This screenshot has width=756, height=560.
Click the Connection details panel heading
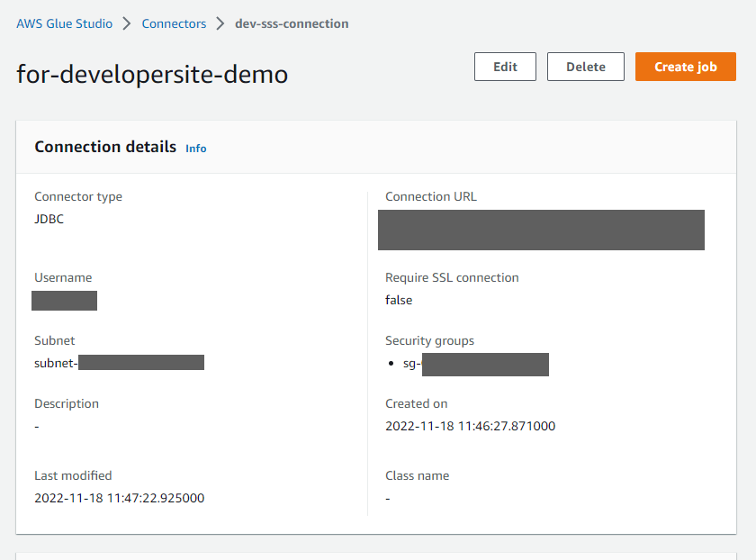coord(105,147)
